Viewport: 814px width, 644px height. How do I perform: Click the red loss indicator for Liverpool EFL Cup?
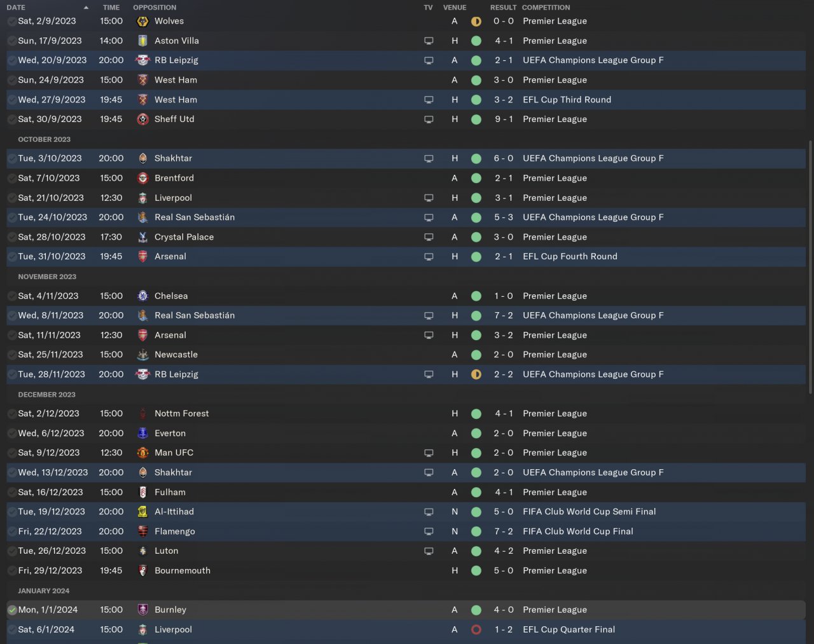coord(476,629)
